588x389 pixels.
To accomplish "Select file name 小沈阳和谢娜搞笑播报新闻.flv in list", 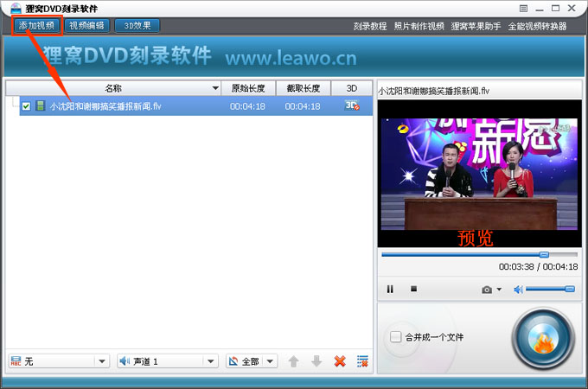I will [x=105, y=106].
